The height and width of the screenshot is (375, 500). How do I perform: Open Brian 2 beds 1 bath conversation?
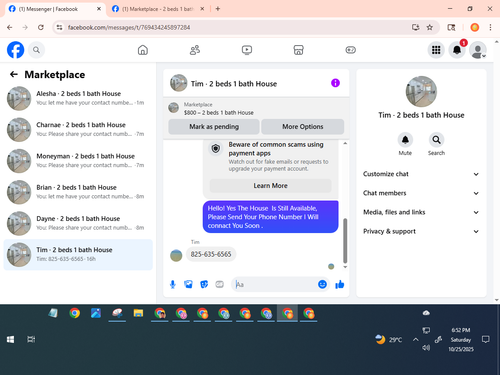[78, 192]
